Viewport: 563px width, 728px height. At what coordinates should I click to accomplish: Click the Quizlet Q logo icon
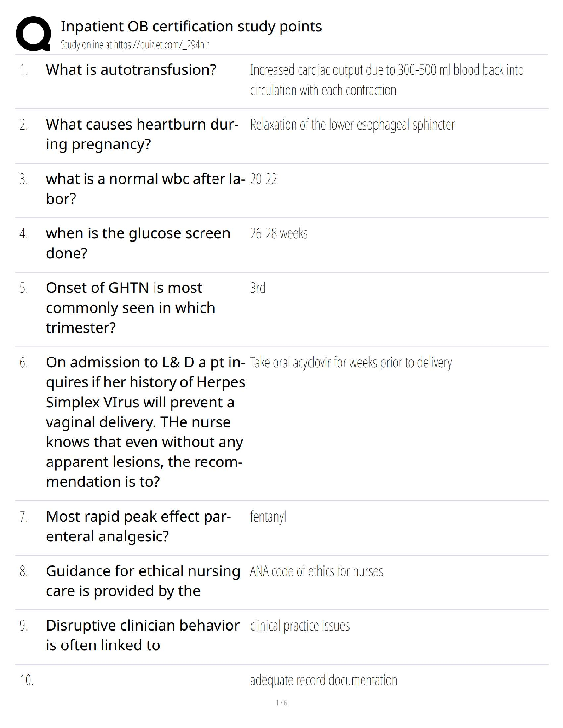coord(33,33)
